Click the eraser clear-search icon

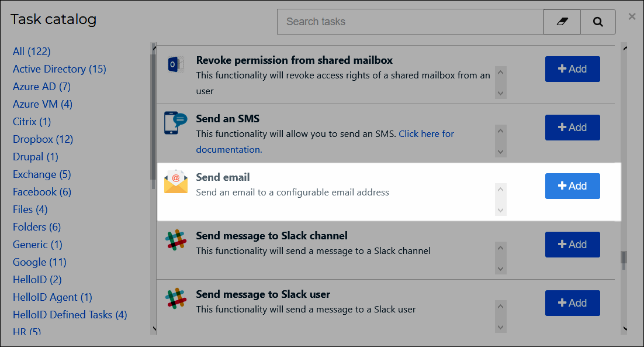tap(562, 22)
